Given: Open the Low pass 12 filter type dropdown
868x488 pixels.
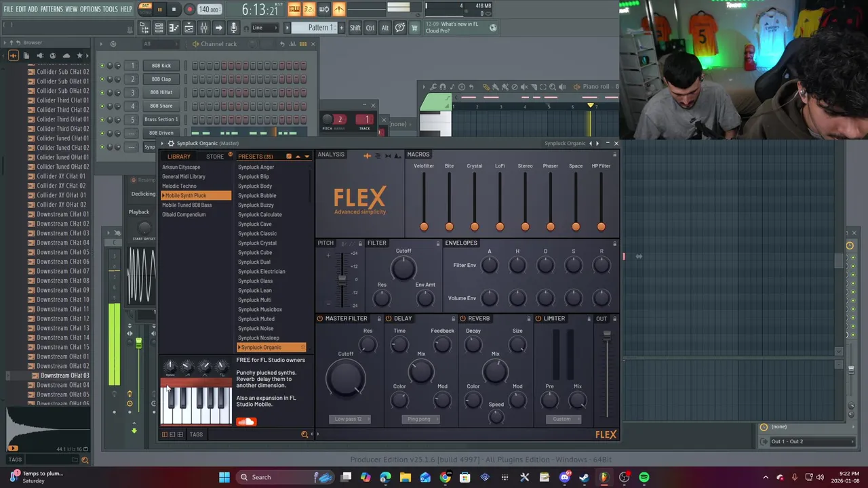Looking at the screenshot, I should (349, 419).
